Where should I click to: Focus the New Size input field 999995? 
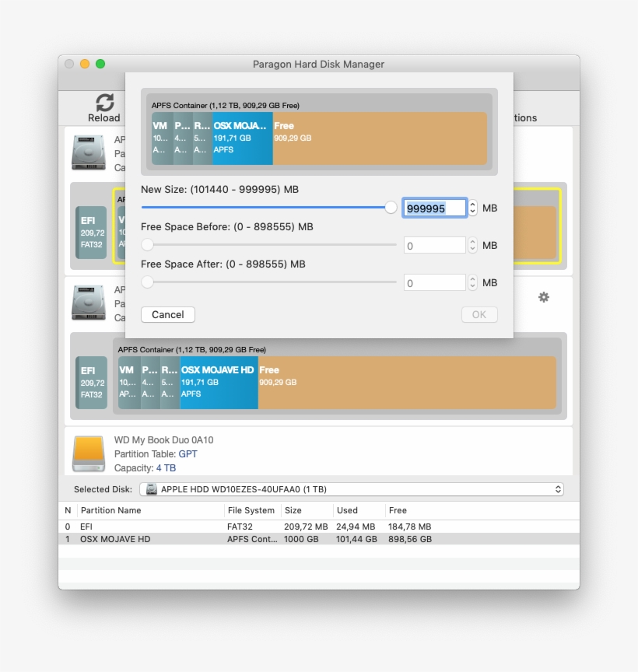434,208
